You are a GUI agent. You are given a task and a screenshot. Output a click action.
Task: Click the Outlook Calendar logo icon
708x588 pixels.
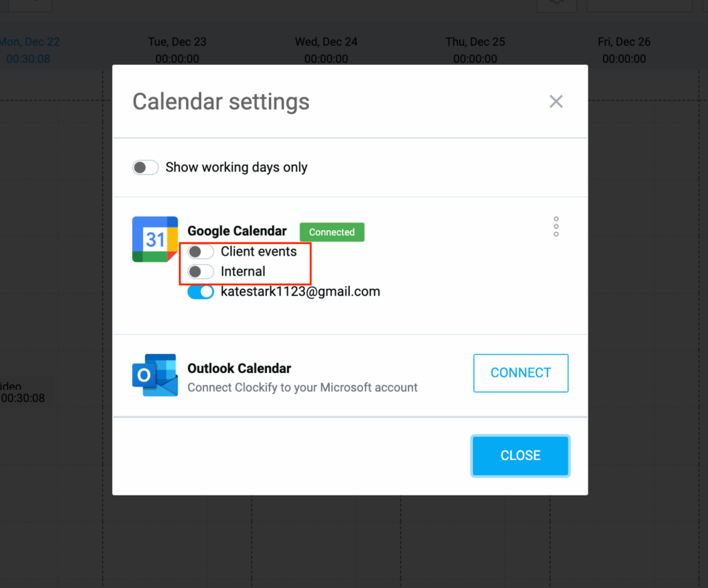click(x=155, y=375)
